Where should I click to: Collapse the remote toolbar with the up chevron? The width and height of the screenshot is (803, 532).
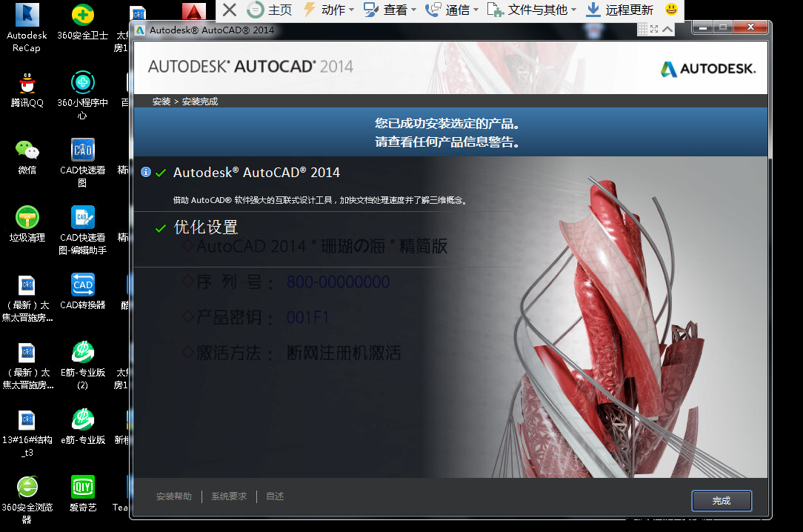pos(667,29)
